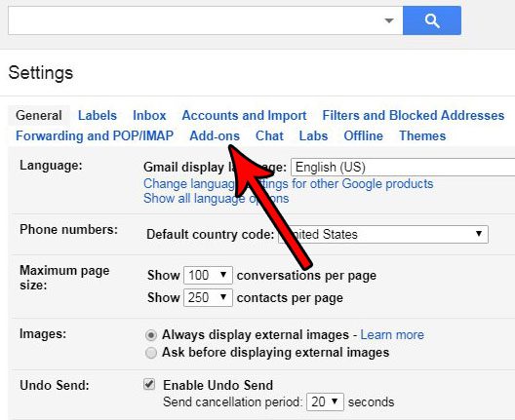Open contacts per page dropdown showing 250
This screenshot has width=515, height=420.
tap(208, 297)
